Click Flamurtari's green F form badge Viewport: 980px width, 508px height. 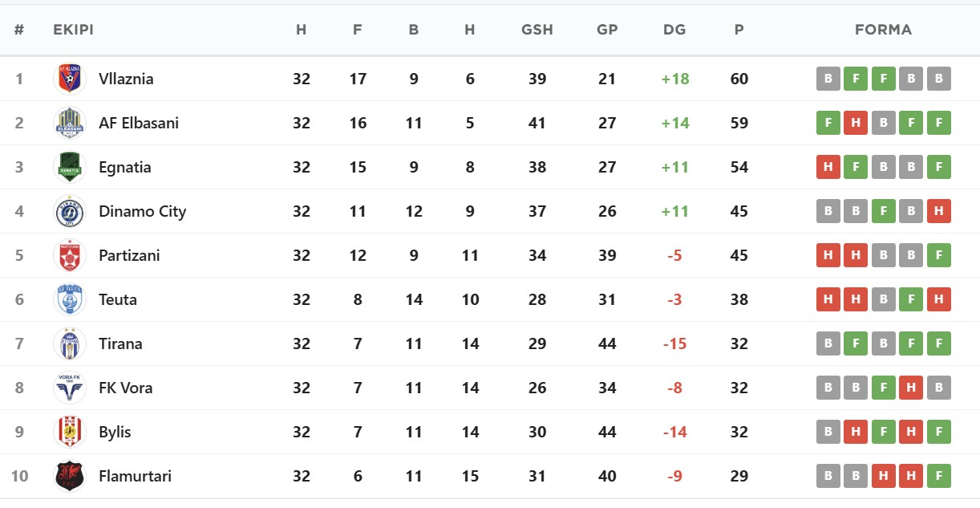pos(938,476)
